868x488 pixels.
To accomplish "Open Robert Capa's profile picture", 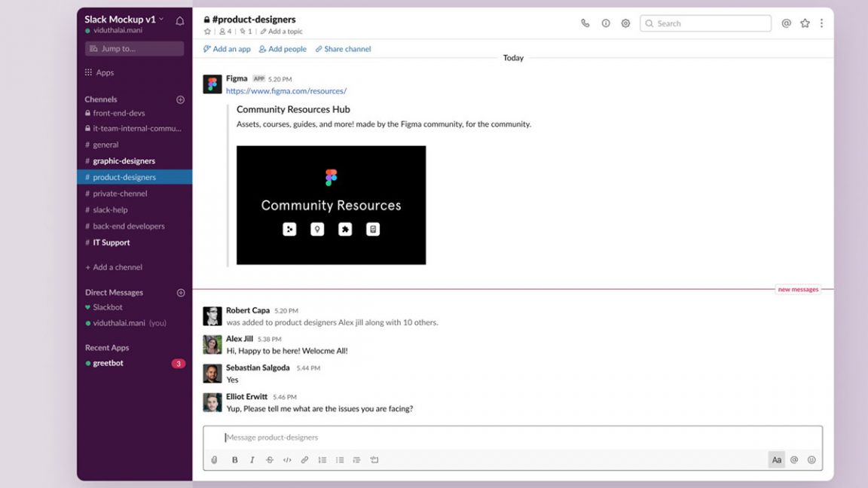I will [212, 316].
